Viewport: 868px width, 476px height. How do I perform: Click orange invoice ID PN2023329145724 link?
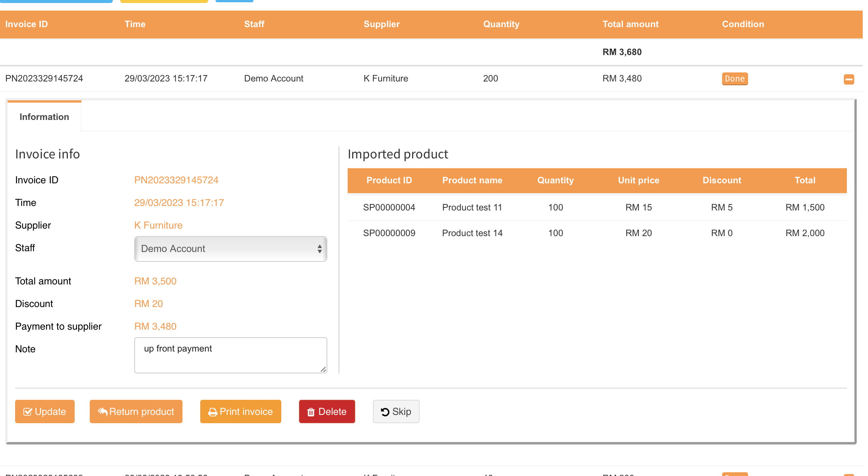pos(176,180)
